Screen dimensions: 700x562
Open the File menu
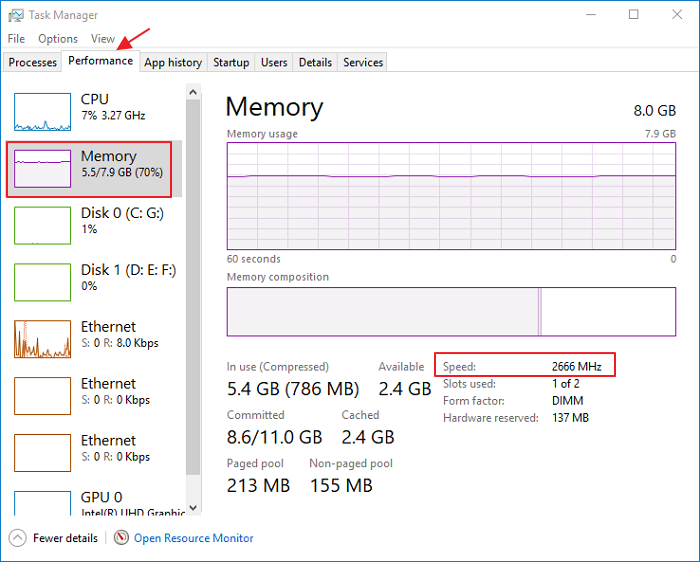(x=16, y=39)
